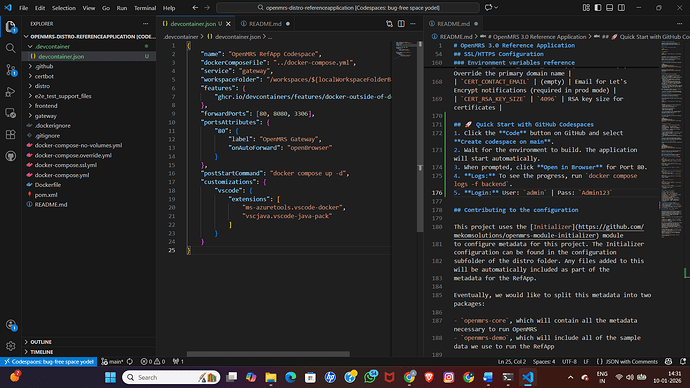690x388 pixels.
Task: Open Customize Layout from title bar
Action: click(586, 7)
